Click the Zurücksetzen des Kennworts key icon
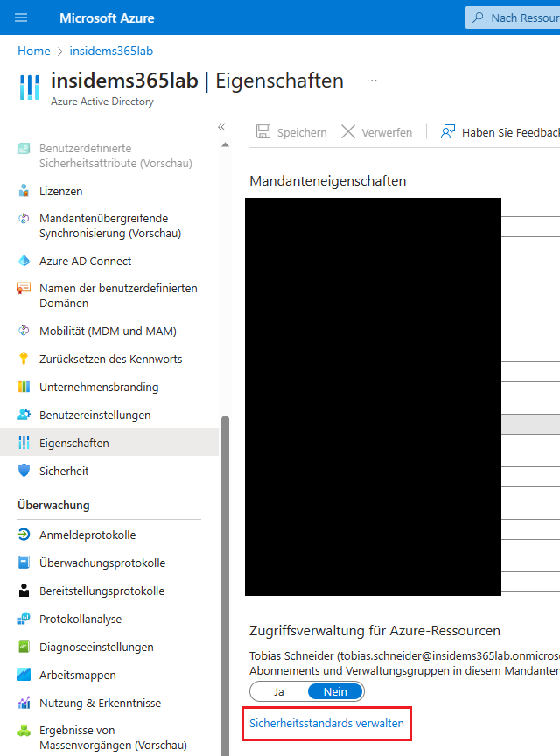Viewport: 560px width, 756px height. [x=24, y=359]
